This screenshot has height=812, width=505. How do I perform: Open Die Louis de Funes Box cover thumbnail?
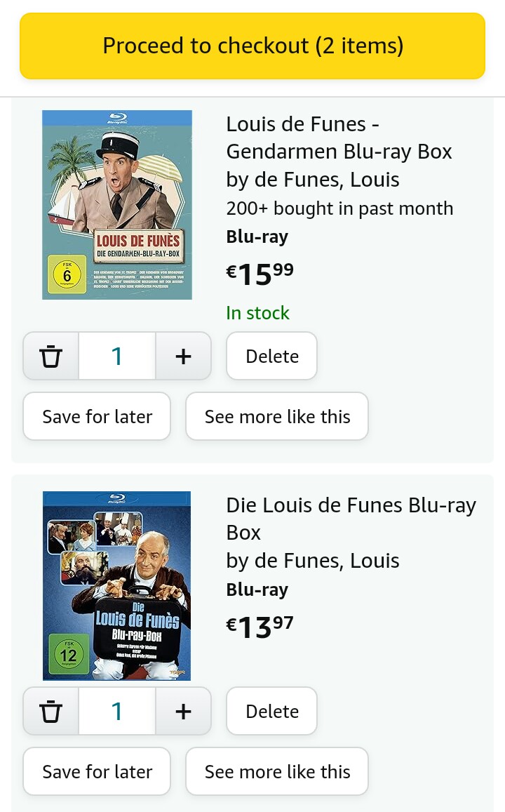[117, 586]
